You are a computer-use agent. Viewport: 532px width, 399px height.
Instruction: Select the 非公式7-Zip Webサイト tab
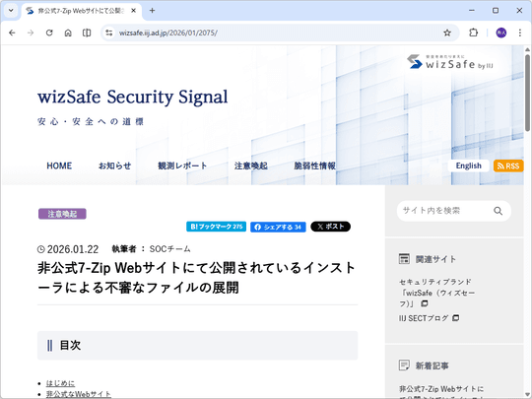pos(82,11)
